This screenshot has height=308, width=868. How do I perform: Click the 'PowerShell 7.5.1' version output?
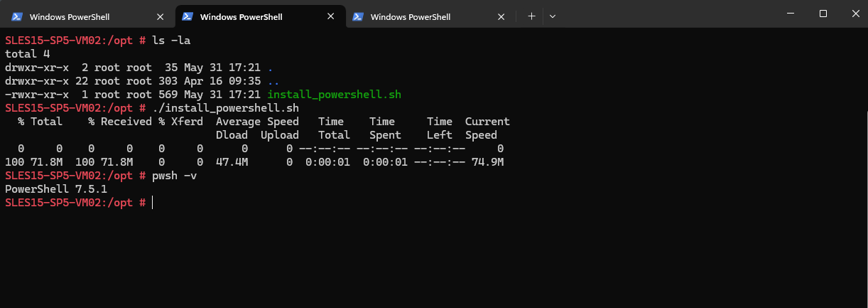(x=56, y=189)
